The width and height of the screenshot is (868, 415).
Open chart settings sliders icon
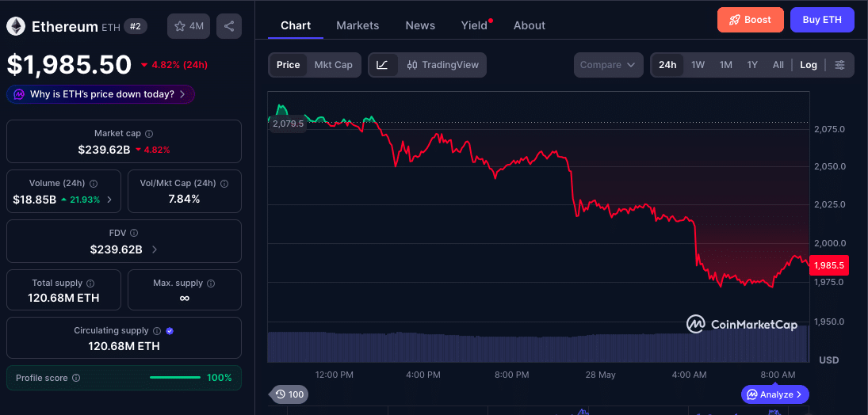click(x=839, y=65)
